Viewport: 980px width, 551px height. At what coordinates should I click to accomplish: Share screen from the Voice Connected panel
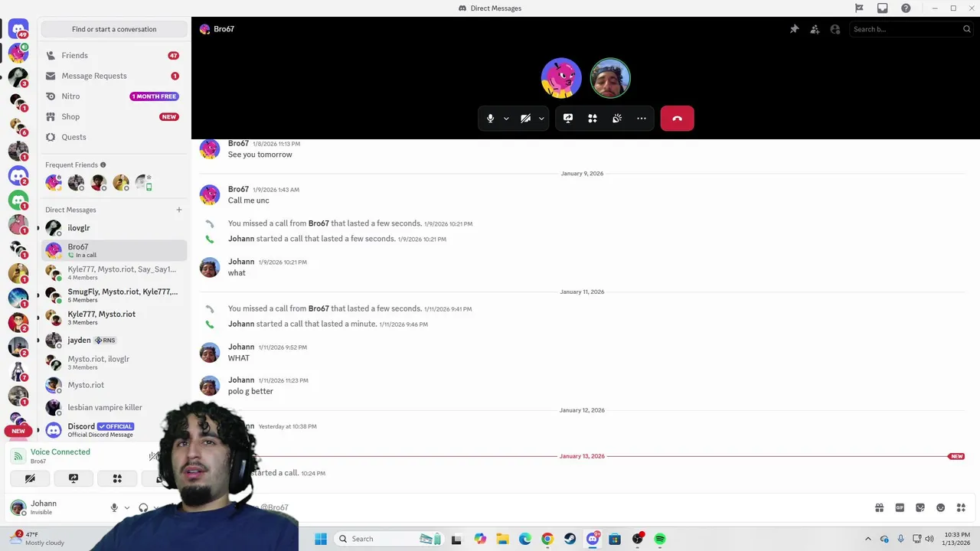(x=73, y=478)
